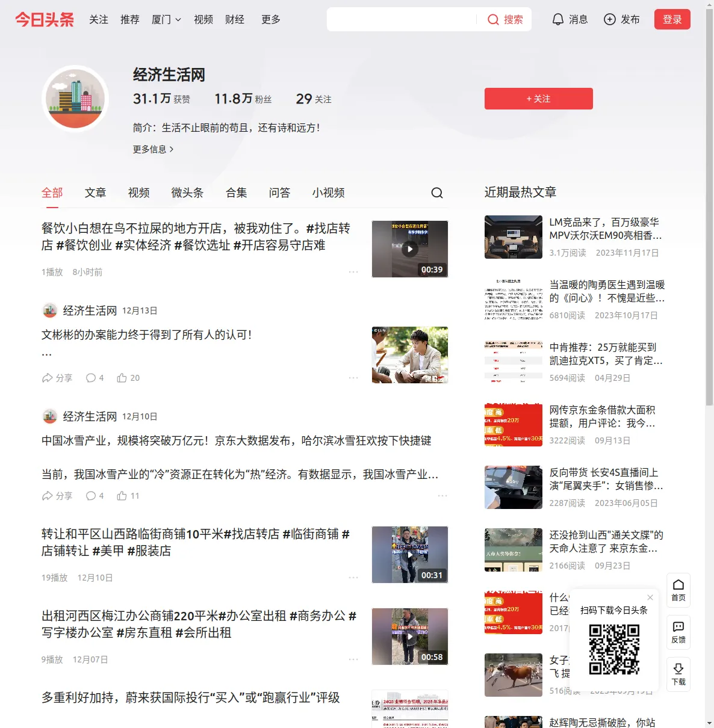Open the 文彬彬的办案能力 post text
This screenshot has height=728, width=714.
[x=147, y=335]
